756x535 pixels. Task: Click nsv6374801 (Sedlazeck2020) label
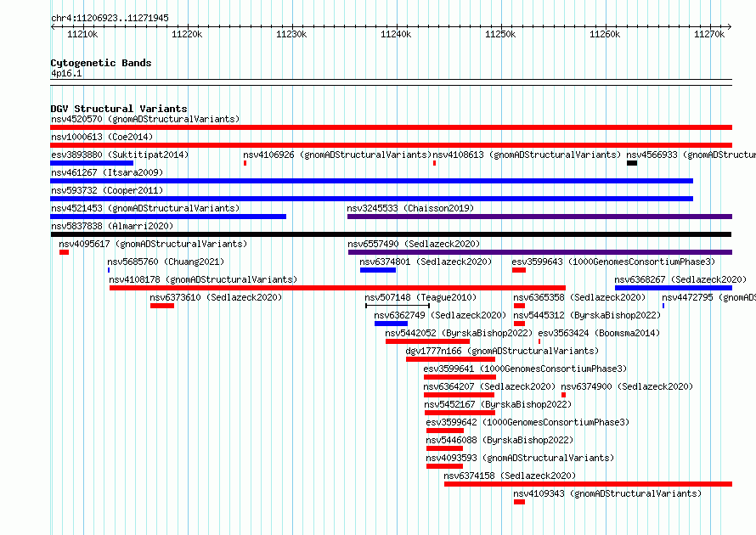(x=426, y=262)
